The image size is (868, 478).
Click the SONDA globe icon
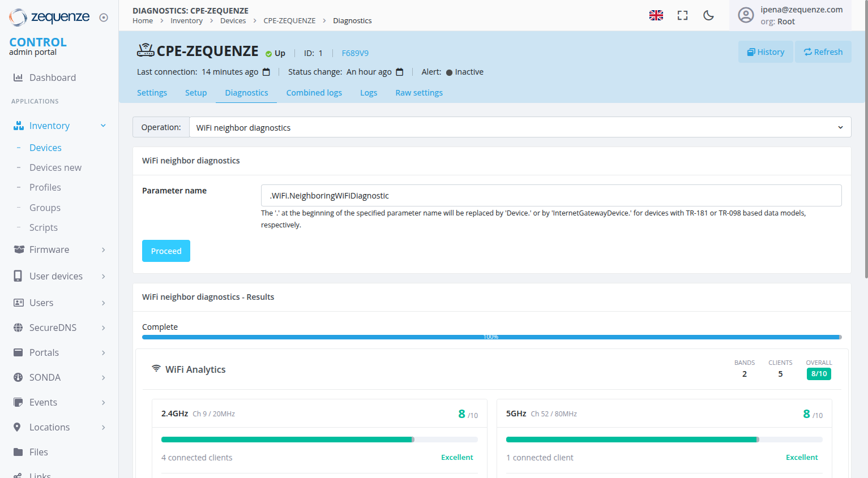pos(18,377)
